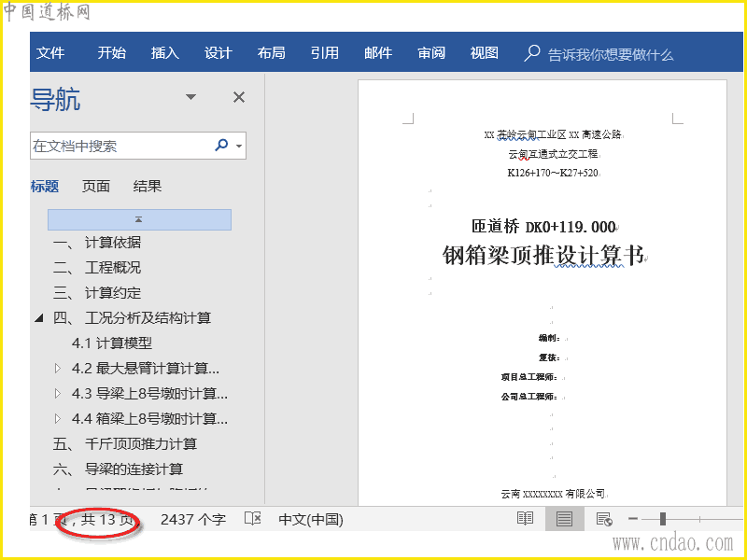Open the 文件 menu
Viewport: 747px width, 560px height.
tap(50, 52)
